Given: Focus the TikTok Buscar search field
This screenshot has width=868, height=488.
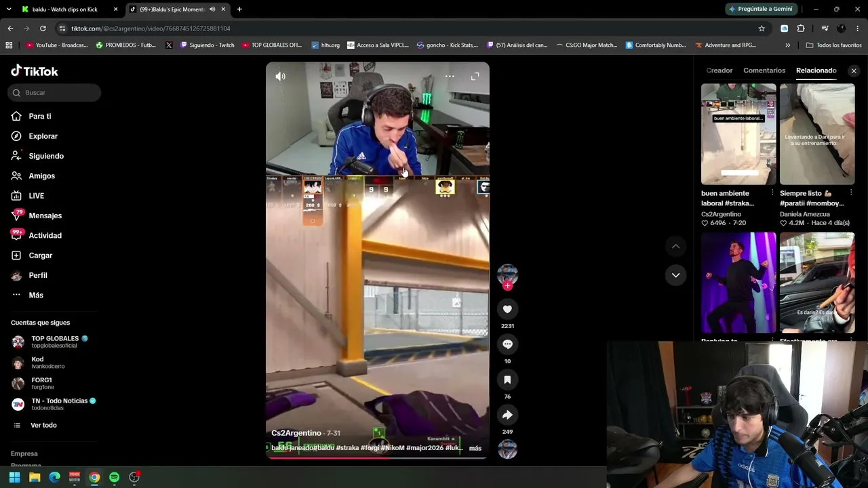Looking at the screenshot, I should click(54, 93).
